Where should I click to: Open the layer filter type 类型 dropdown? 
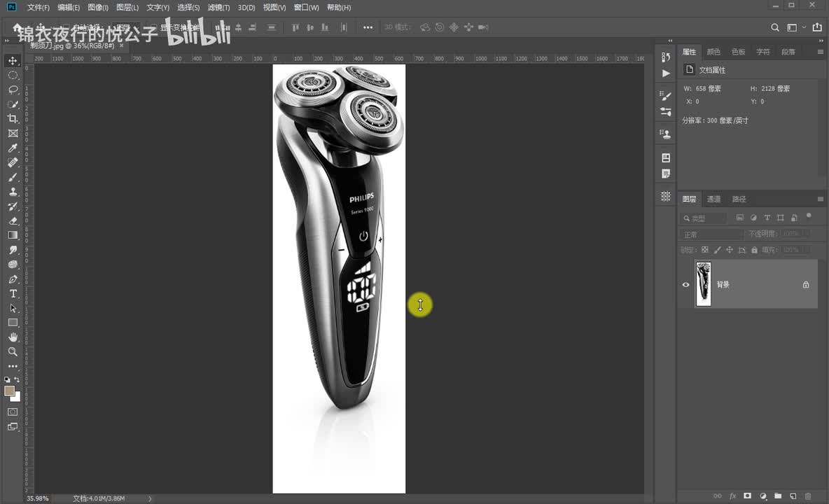pyautogui.click(x=703, y=218)
